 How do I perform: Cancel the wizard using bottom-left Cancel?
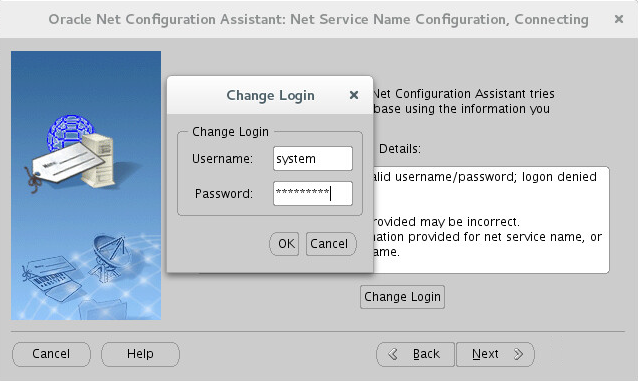coord(51,354)
